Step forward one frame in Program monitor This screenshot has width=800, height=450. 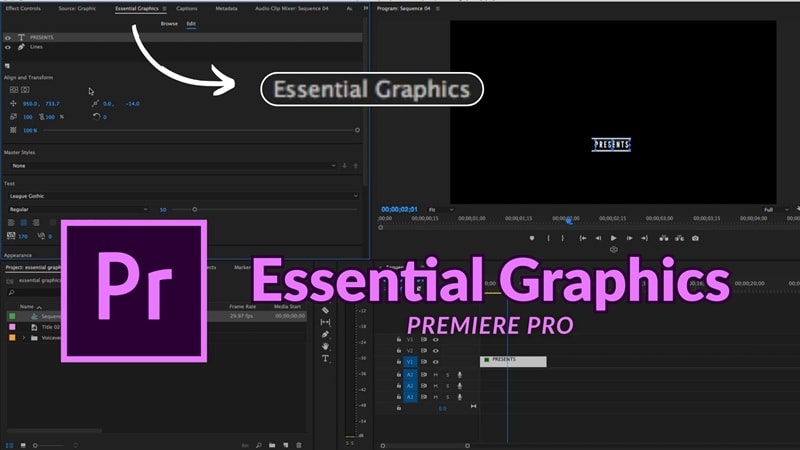coord(629,238)
